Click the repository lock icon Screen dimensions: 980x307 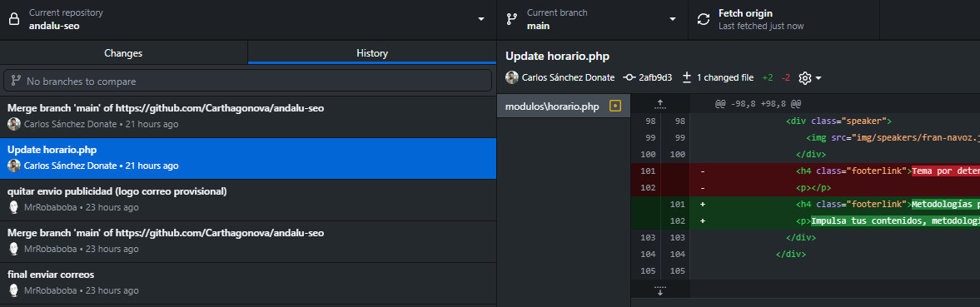14,19
